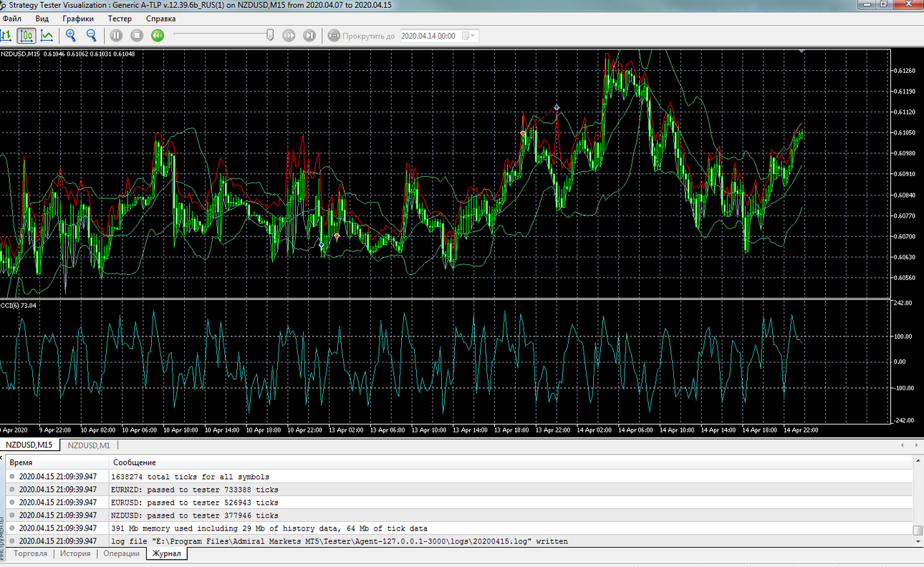Switch to bar chart display
This screenshot has width=924, height=567.
coord(6,35)
